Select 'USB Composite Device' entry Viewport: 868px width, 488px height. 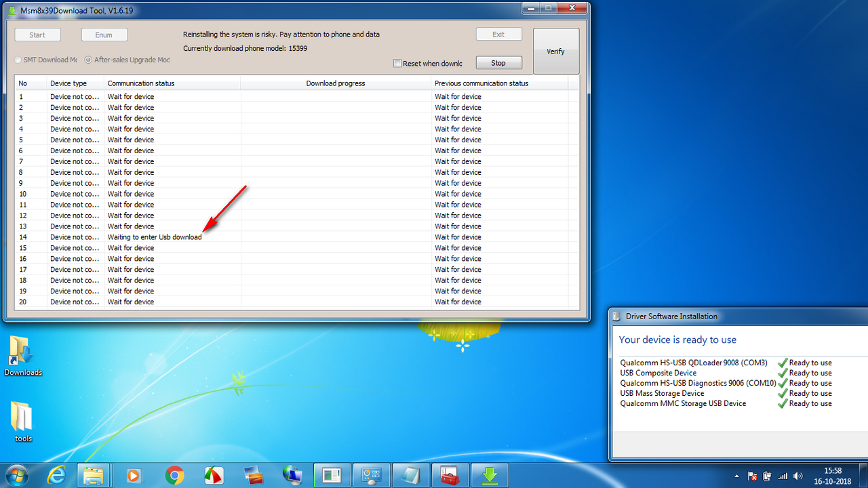[658, 373]
